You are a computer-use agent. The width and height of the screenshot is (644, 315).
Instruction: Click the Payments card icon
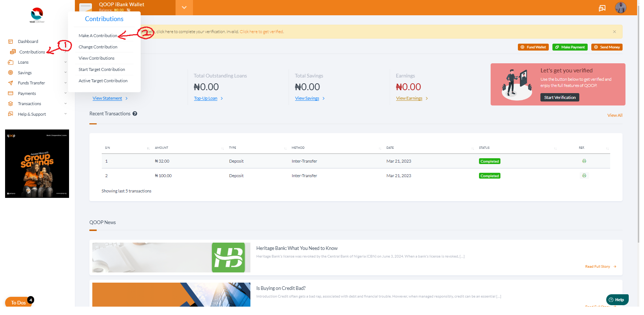[x=11, y=93]
